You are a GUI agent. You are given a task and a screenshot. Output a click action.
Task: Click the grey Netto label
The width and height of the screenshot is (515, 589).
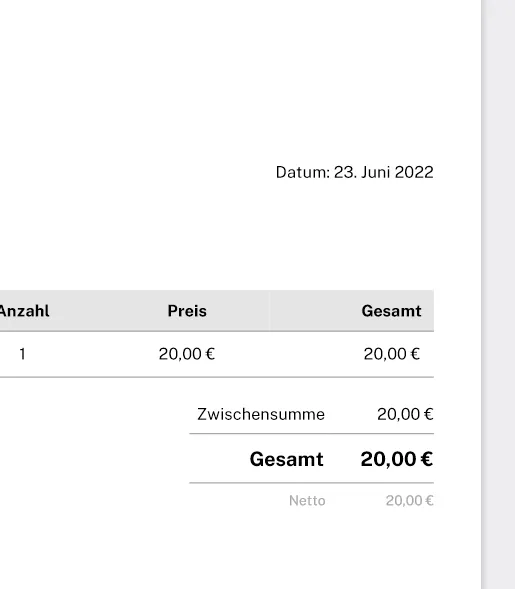(x=307, y=501)
